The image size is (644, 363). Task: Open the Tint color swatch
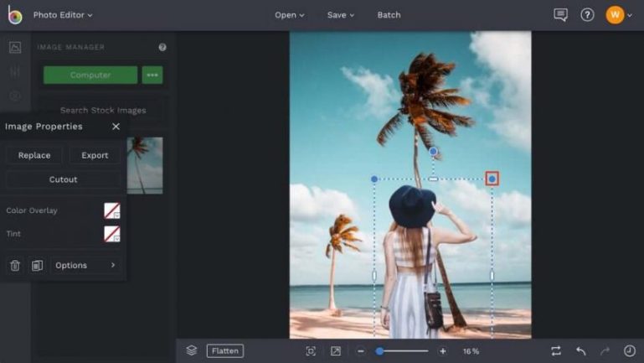(x=112, y=234)
